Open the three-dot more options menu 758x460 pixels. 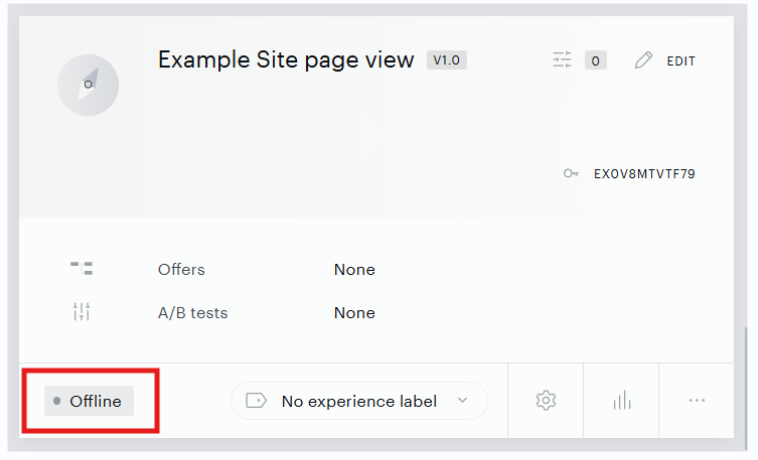(697, 401)
